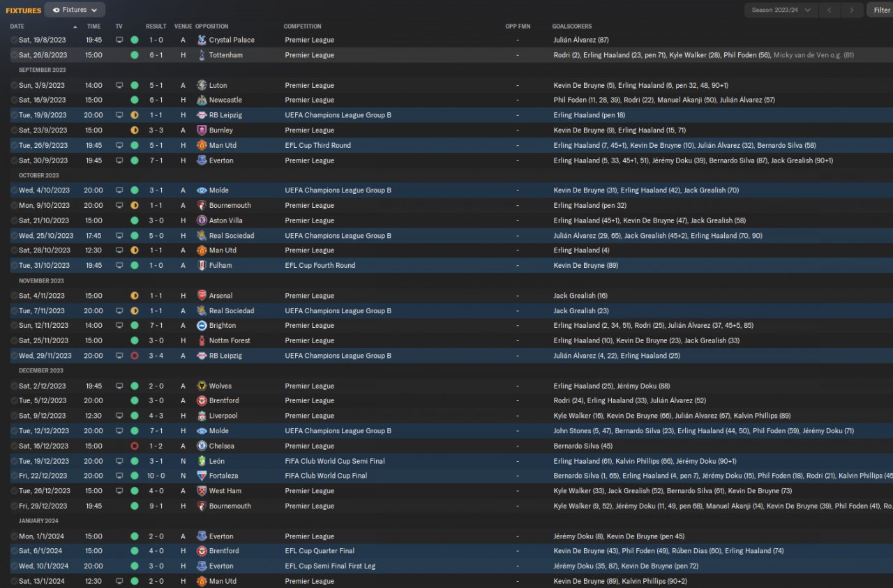Tick the select circle for Sat 23/9/2023
893x588 pixels.
[x=14, y=130]
